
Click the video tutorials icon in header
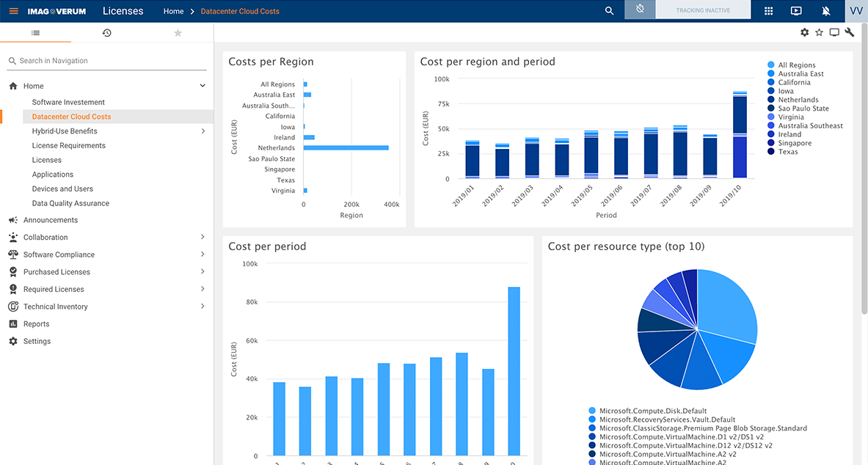point(796,10)
